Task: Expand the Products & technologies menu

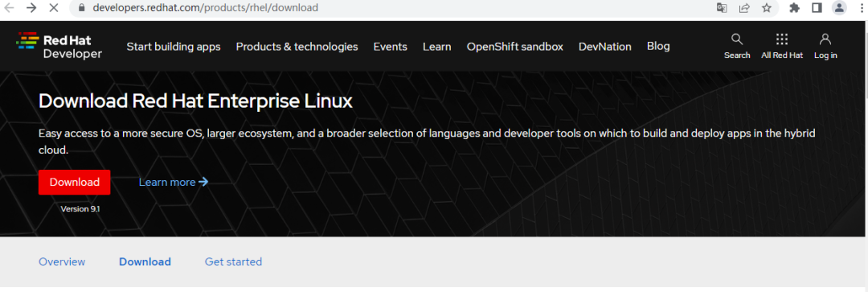Action: [297, 47]
